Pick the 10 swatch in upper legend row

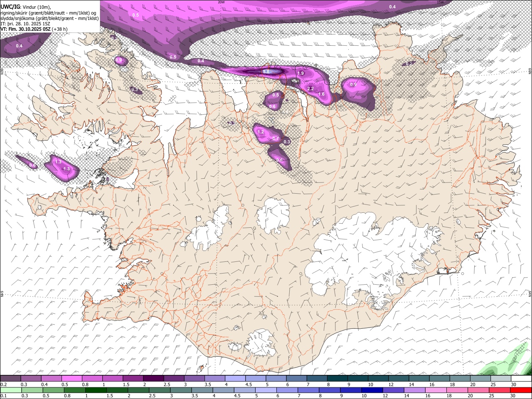(x=378, y=378)
